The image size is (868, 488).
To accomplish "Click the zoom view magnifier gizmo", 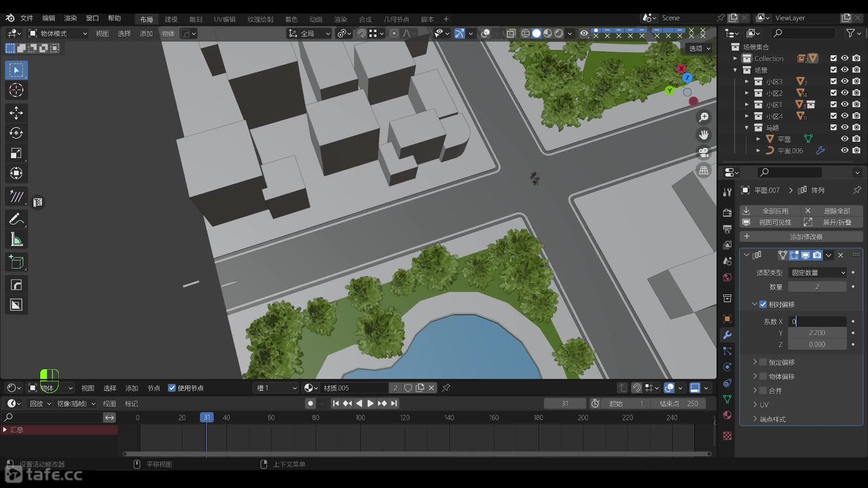I will click(x=704, y=117).
